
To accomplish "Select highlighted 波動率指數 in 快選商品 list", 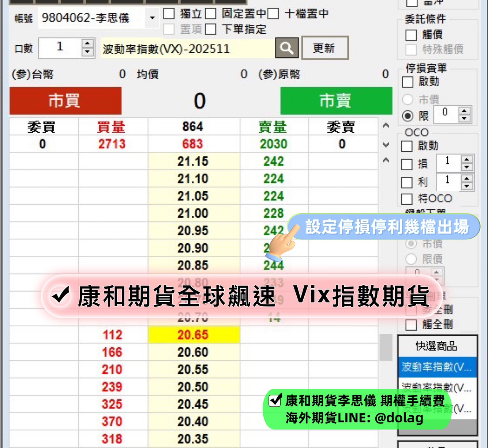I will [437, 367].
